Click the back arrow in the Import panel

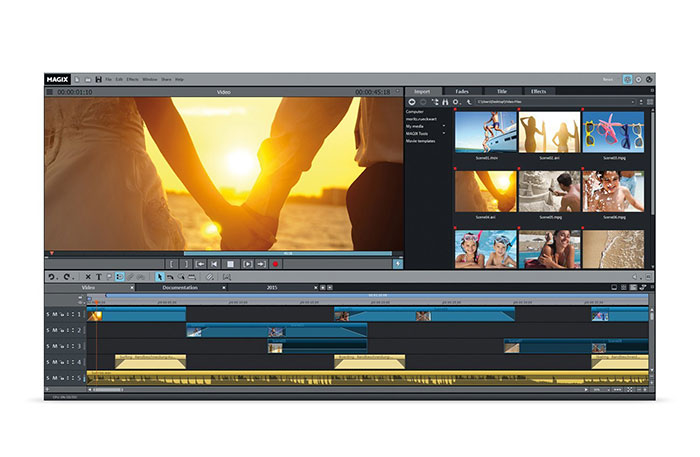point(412,101)
